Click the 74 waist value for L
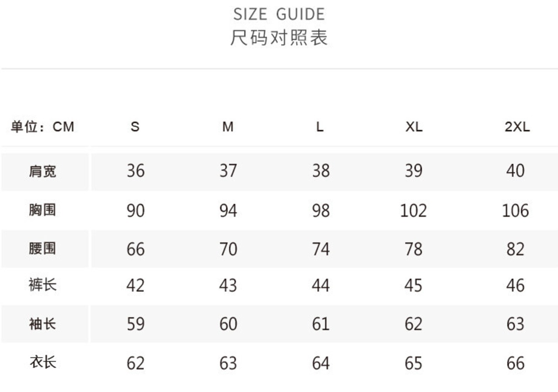 tap(320, 249)
